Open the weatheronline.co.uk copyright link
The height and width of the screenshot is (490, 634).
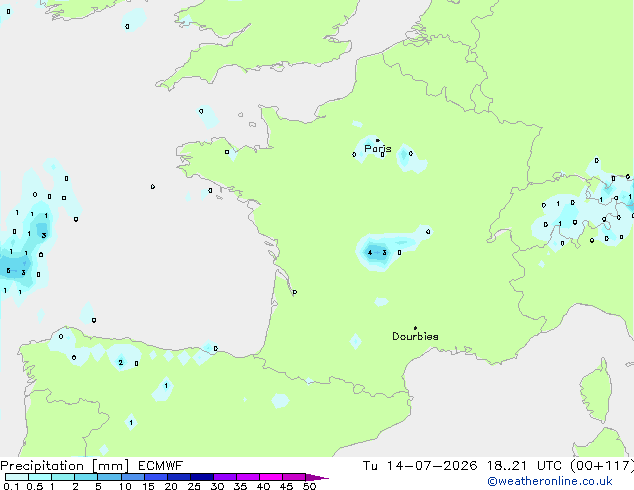[x=550, y=481]
